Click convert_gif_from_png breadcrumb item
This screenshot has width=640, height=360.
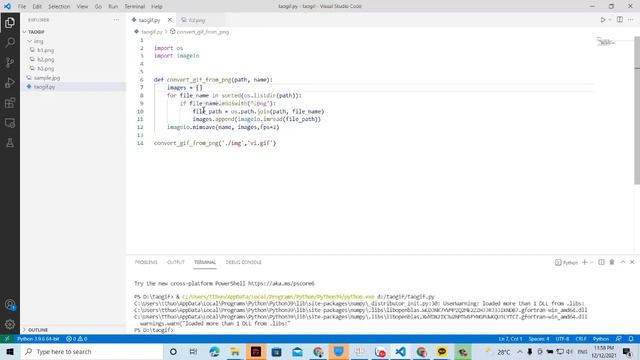[x=199, y=32]
